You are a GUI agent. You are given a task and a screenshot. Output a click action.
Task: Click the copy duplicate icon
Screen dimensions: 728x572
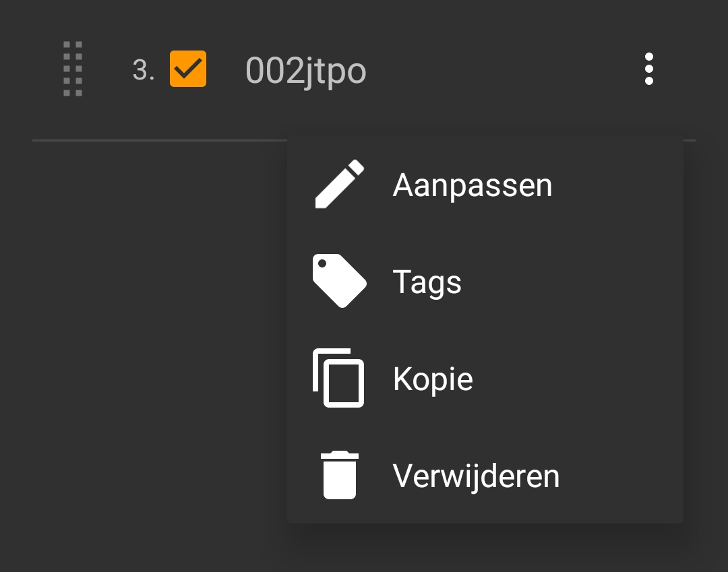[x=338, y=377]
